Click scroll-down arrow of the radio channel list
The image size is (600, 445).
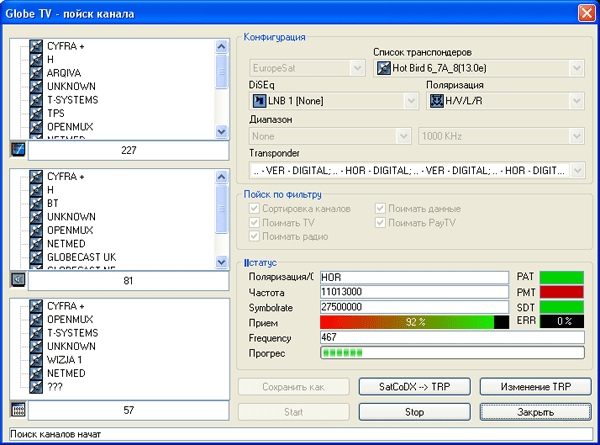(x=222, y=262)
